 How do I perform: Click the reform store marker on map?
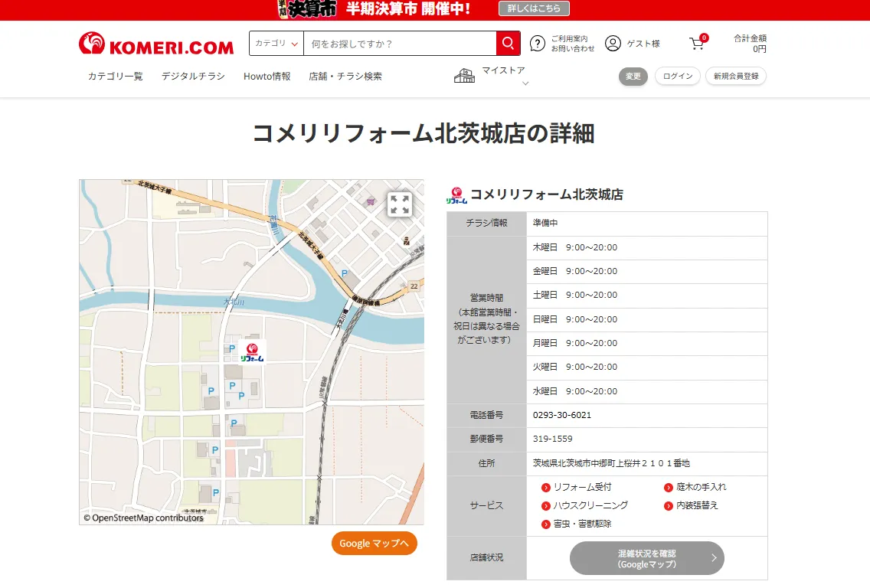(252, 351)
